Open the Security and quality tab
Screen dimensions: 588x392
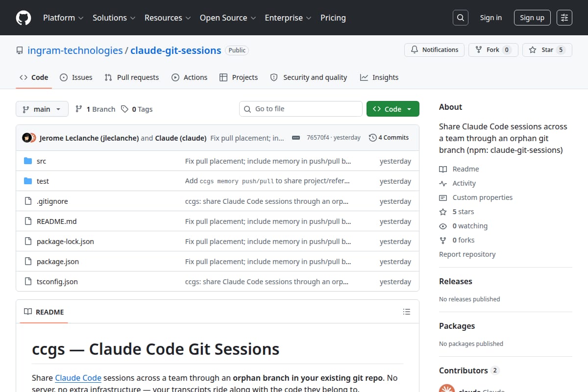point(309,77)
